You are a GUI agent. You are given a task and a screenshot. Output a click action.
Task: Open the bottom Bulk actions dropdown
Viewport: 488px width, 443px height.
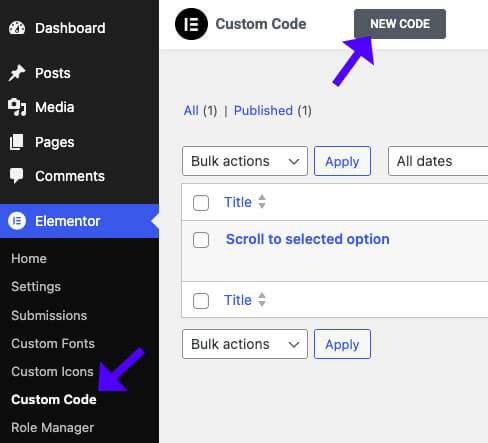point(245,344)
